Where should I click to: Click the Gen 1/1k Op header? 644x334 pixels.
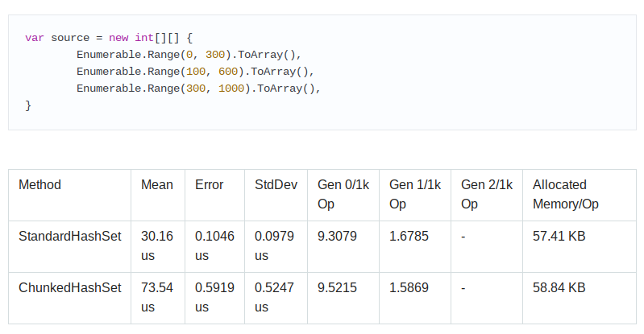(415, 194)
